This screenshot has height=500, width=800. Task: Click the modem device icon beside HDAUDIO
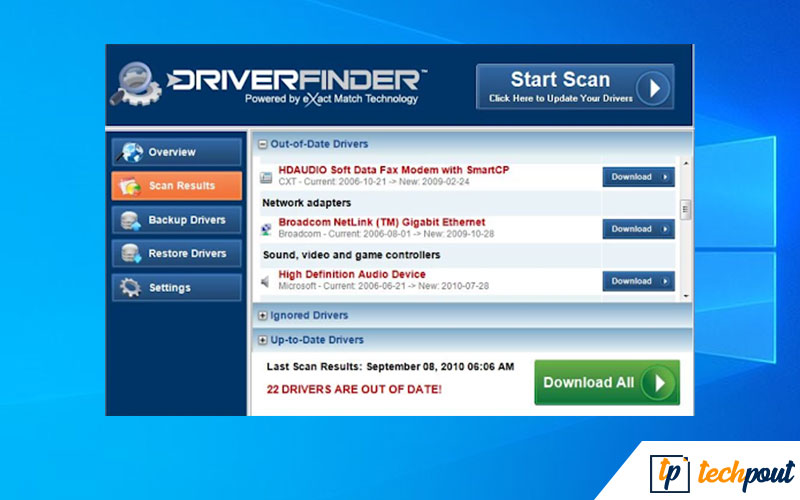pyautogui.click(x=266, y=178)
